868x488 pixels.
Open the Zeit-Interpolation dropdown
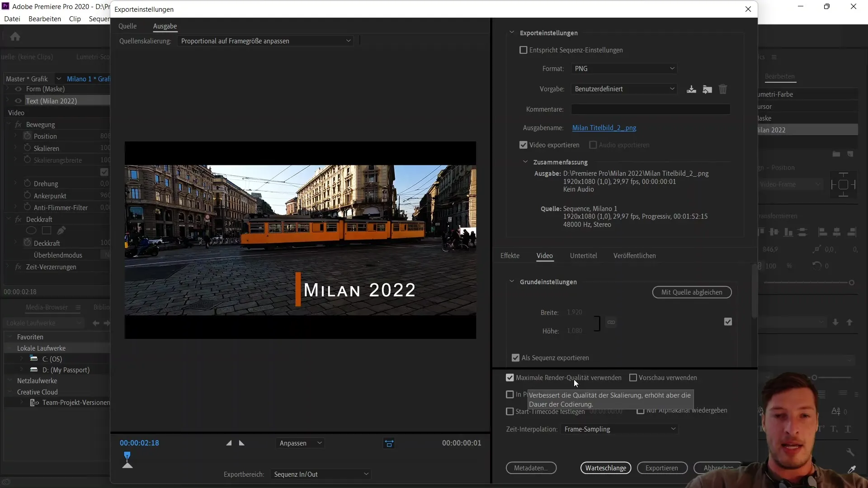[x=619, y=429]
